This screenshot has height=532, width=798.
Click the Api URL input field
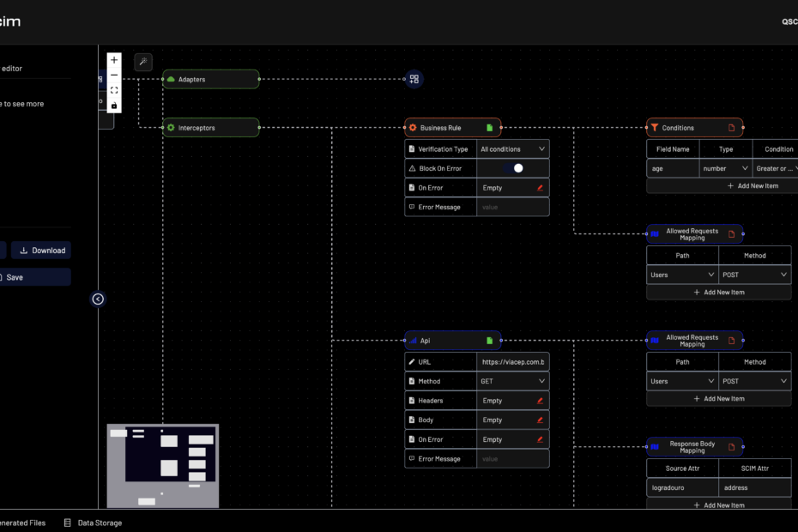point(512,362)
